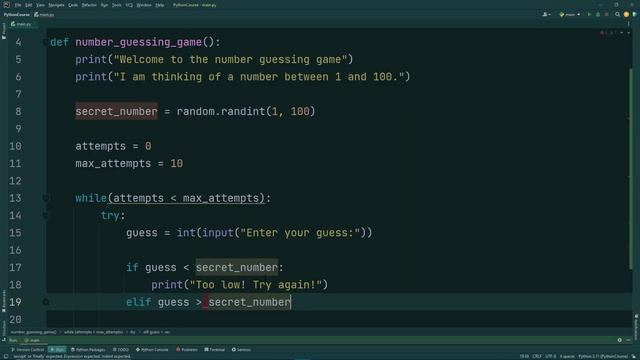640x360 pixels.
Task: Open the File menu
Action: click(x=18, y=5)
